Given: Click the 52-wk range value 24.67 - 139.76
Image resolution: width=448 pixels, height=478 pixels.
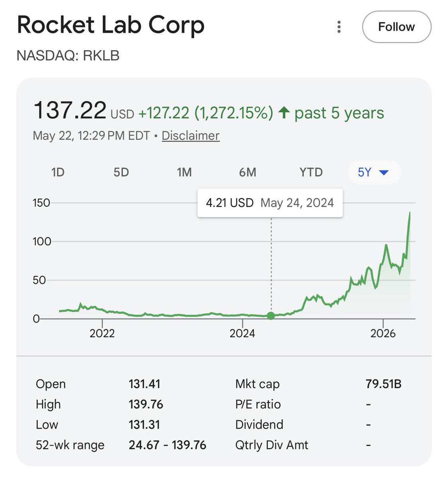Looking at the screenshot, I should click(x=167, y=445).
